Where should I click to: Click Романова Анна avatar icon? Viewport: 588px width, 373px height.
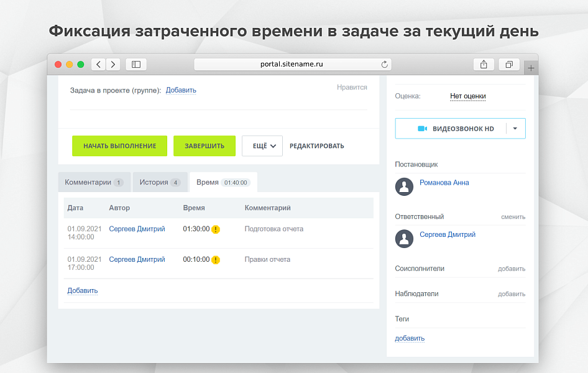click(x=405, y=186)
